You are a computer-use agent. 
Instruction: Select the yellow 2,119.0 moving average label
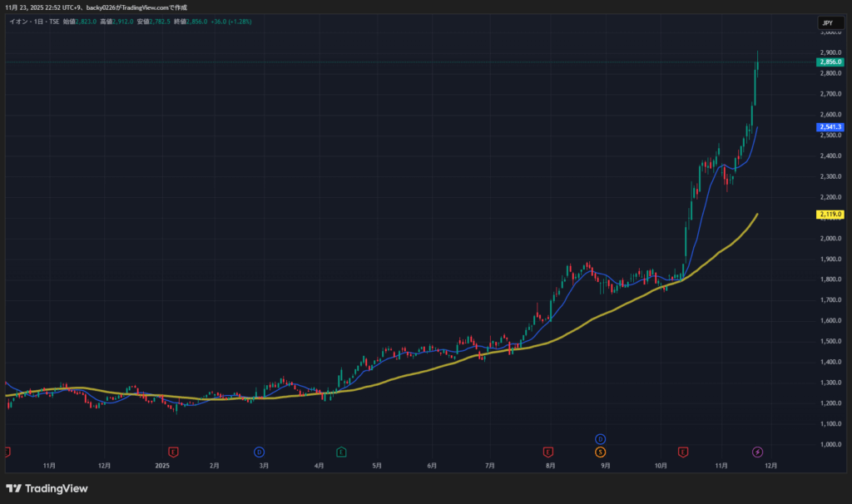[830, 215]
